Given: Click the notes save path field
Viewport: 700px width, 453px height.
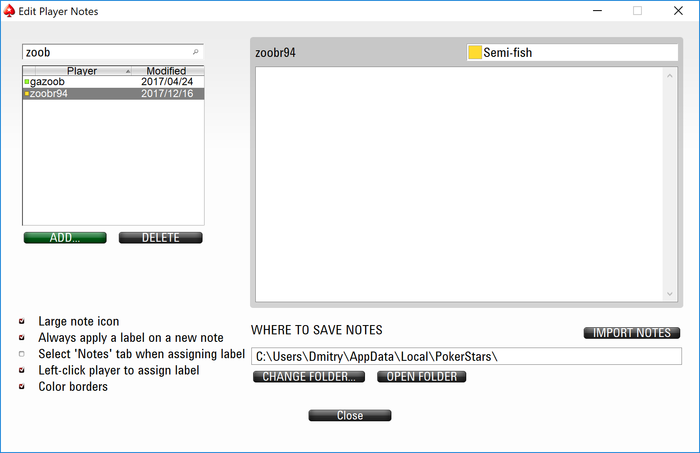Looking at the screenshot, I should (467, 356).
